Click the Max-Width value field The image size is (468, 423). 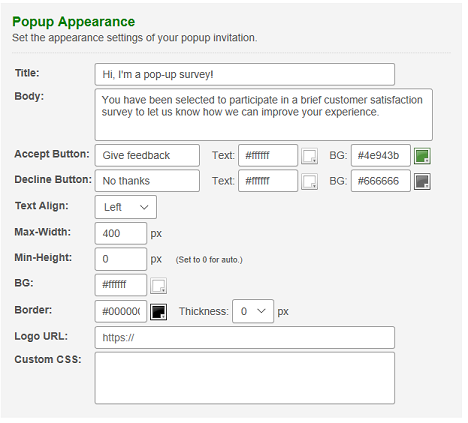[x=121, y=233]
